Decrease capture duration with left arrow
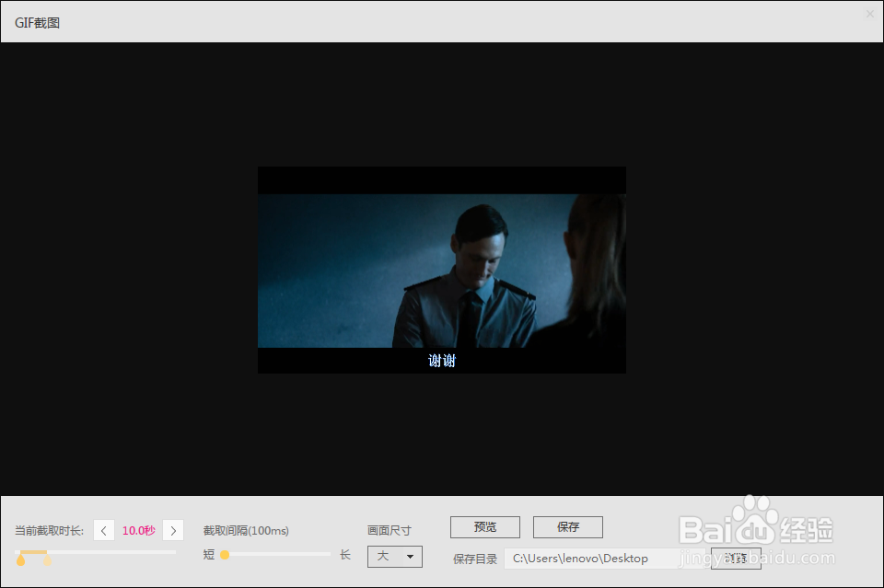 104,531
